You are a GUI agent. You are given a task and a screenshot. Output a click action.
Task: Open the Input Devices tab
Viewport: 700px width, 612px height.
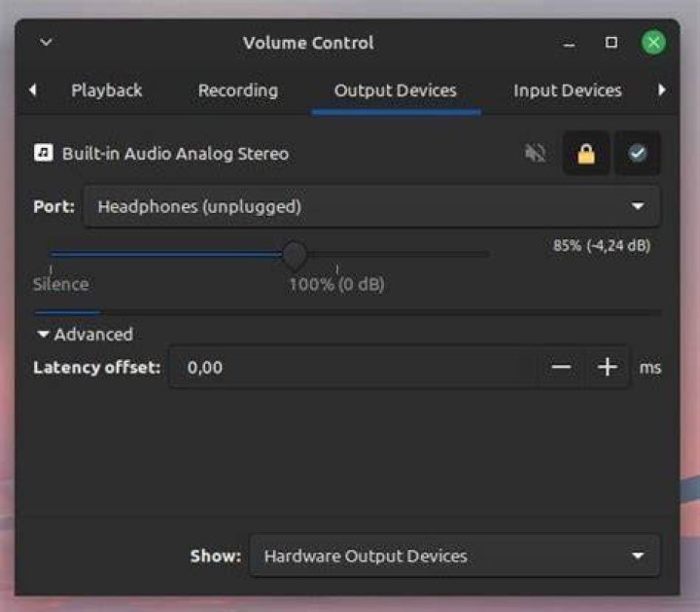point(568,90)
